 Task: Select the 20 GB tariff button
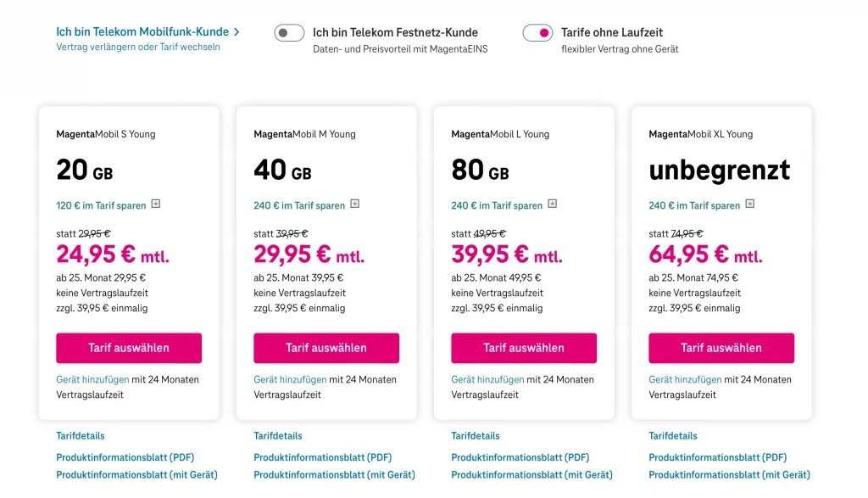pyautogui.click(x=129, y=348)
